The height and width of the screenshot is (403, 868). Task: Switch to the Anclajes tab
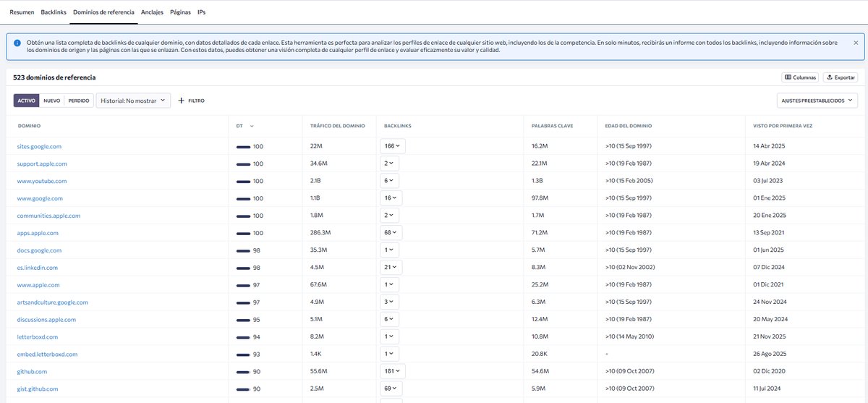point(152,12)
